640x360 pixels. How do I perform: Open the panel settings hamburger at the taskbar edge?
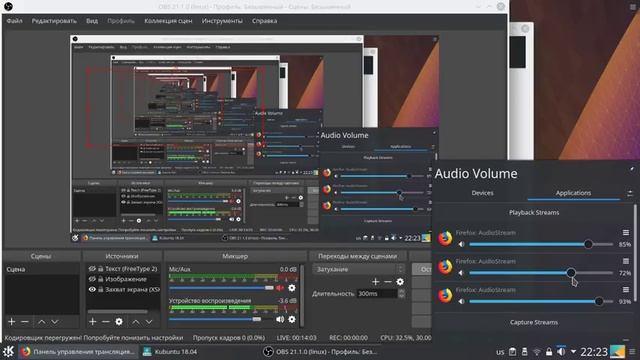(633, 351)
